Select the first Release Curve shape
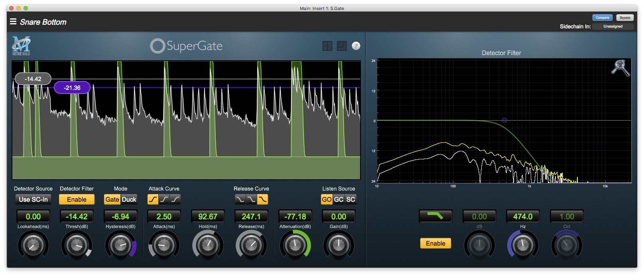Screen dimensions: 644x276 click(x=240, y=199)
